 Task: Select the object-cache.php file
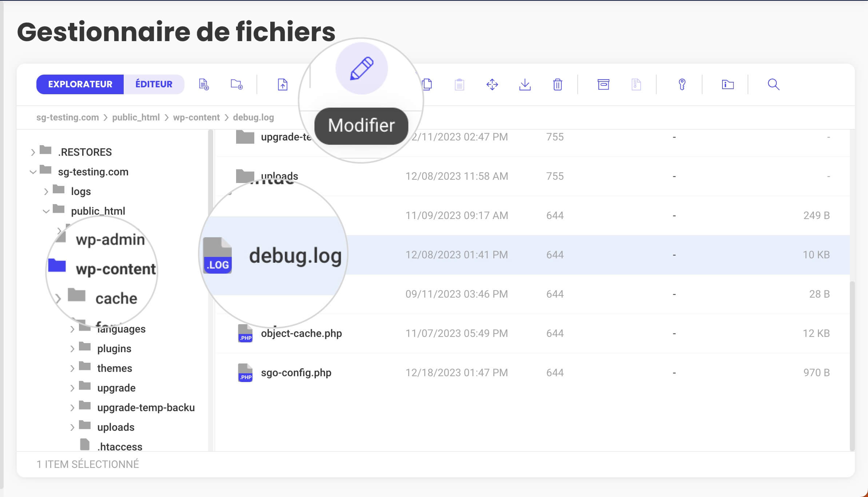point(301,333)
